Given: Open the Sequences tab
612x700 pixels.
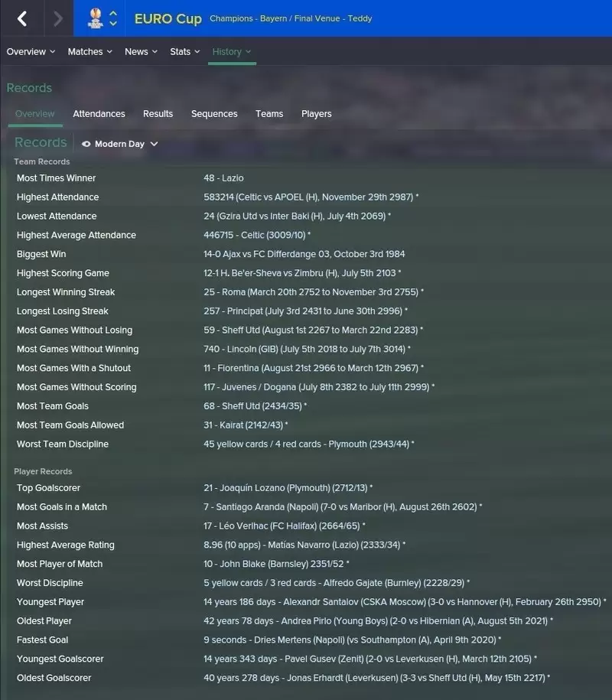Looking at the screenshot, I should tap(214, 114).
